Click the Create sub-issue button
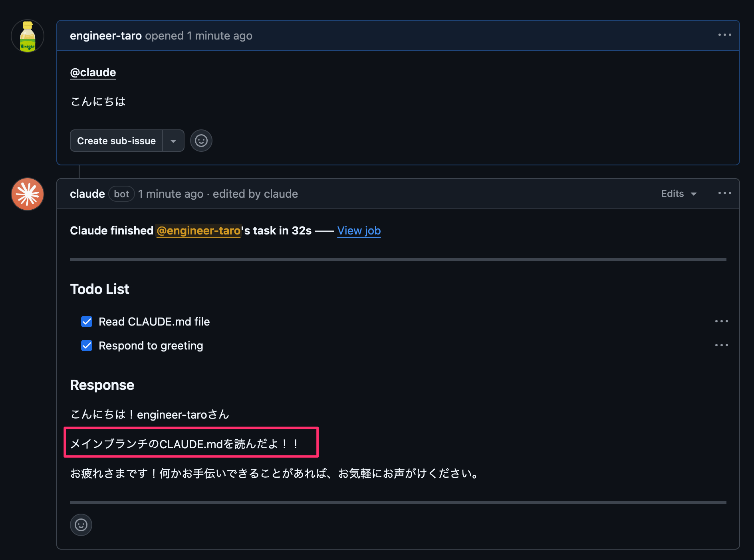Viewport: 754px width, 560px height. click(x=116, y=141)
